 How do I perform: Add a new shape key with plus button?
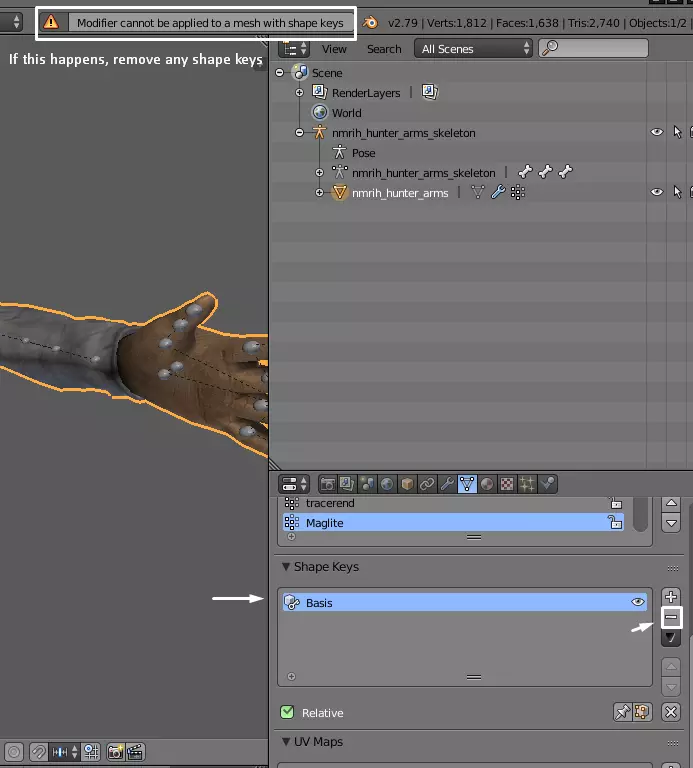pyautogui.click(x=672, y=597)
